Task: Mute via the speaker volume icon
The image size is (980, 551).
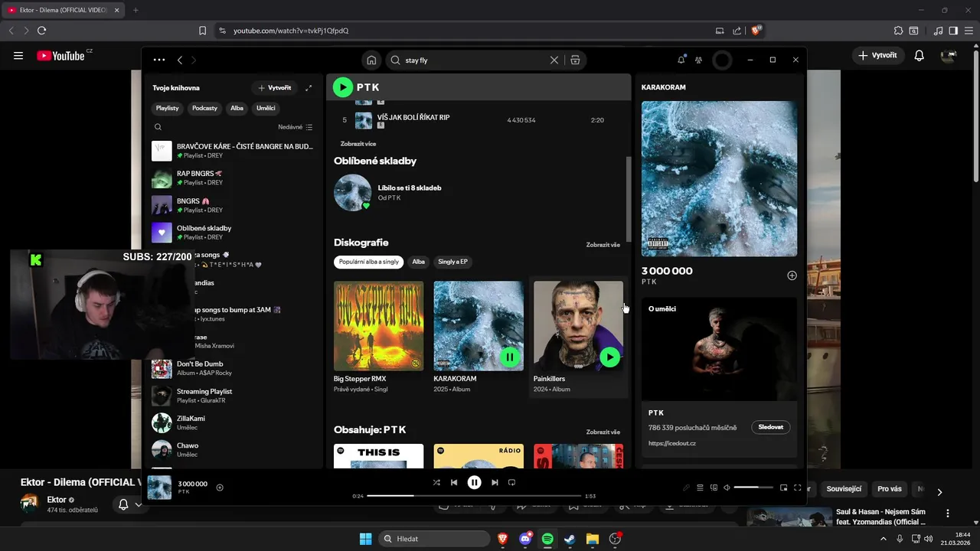Action: click(x=727, y=487)
